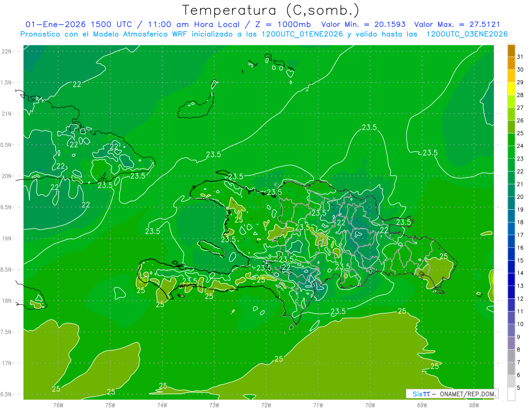
Task: Select the "Valor Min. = 20.1593" text
Action: click(x=363, y=24)
